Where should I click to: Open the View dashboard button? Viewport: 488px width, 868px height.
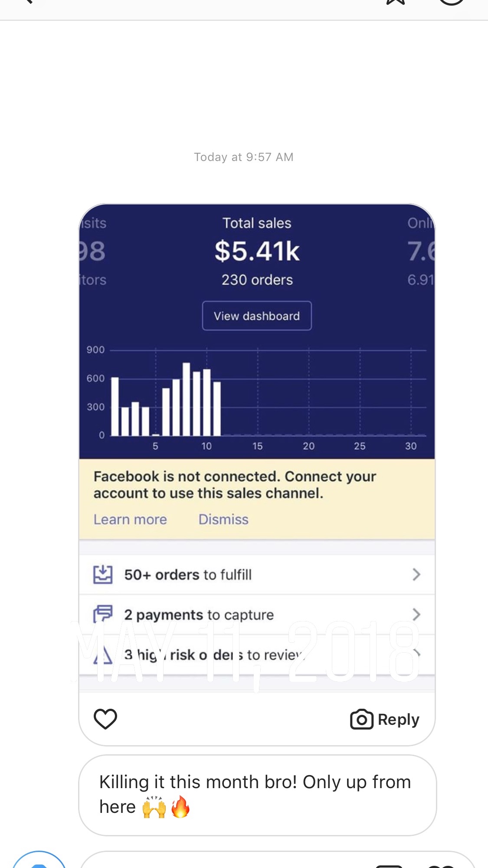pos(257,316)
